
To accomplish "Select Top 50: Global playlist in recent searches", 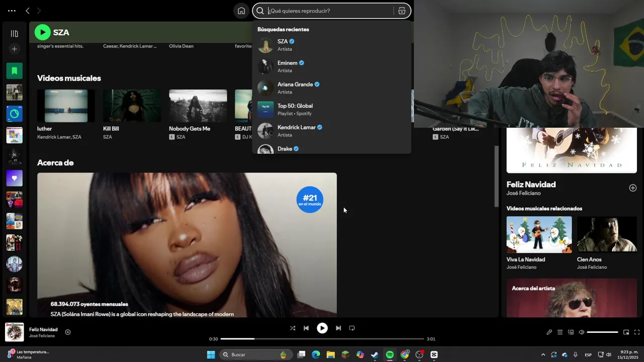I will point(332,110).
